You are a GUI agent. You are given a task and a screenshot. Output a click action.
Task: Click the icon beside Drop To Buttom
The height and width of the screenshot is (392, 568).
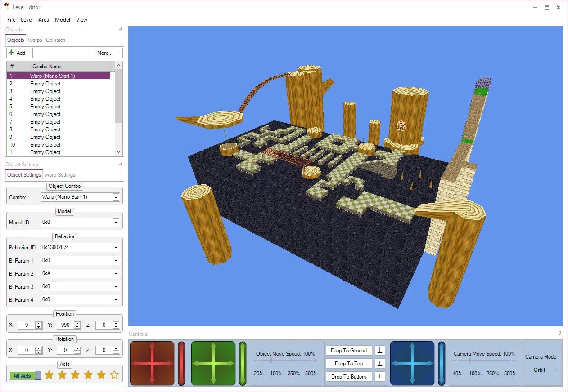[380, 376]
